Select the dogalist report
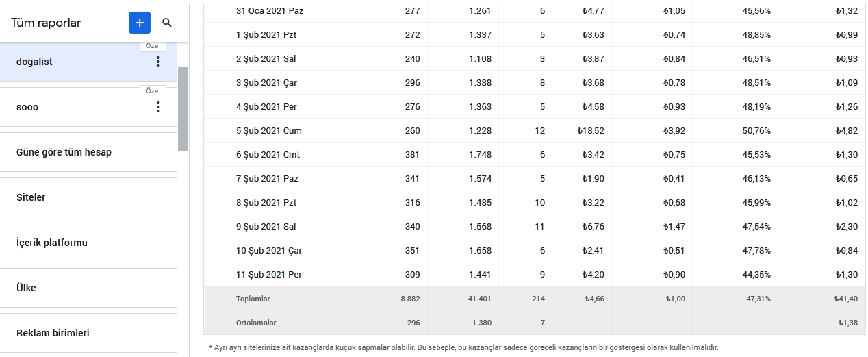The width and height of the screenshot is (868, 357). [88, 62]
